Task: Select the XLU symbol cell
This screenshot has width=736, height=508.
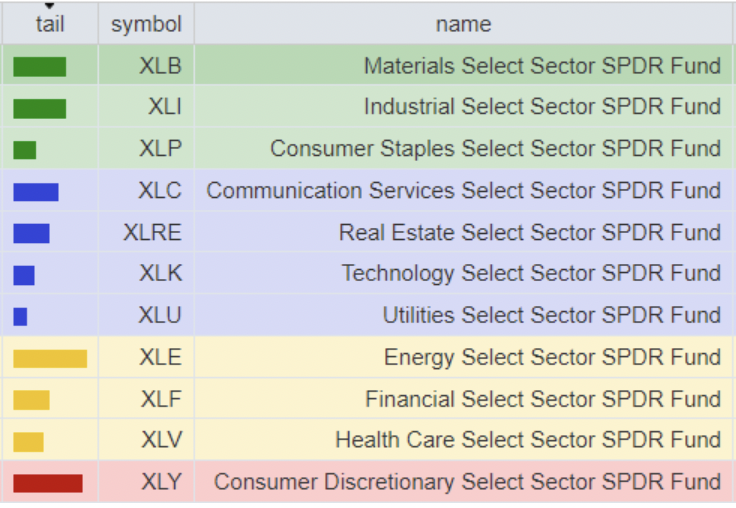Action: [160, 315]
